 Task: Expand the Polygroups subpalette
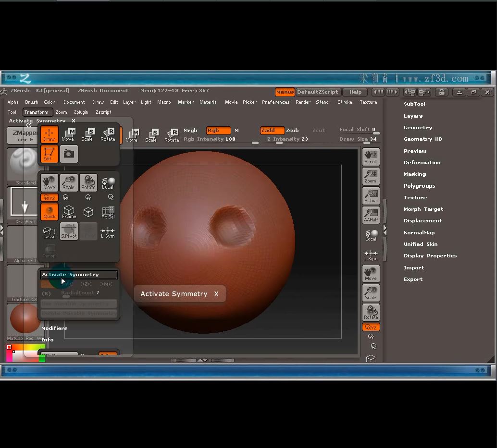pos(419,186)
